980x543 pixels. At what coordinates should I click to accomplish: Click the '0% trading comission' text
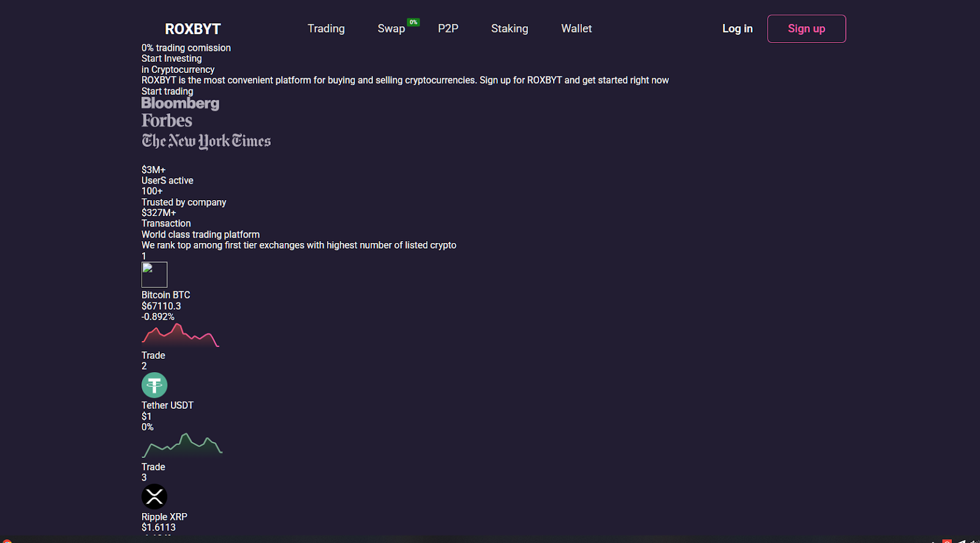[x=186, y=48]
